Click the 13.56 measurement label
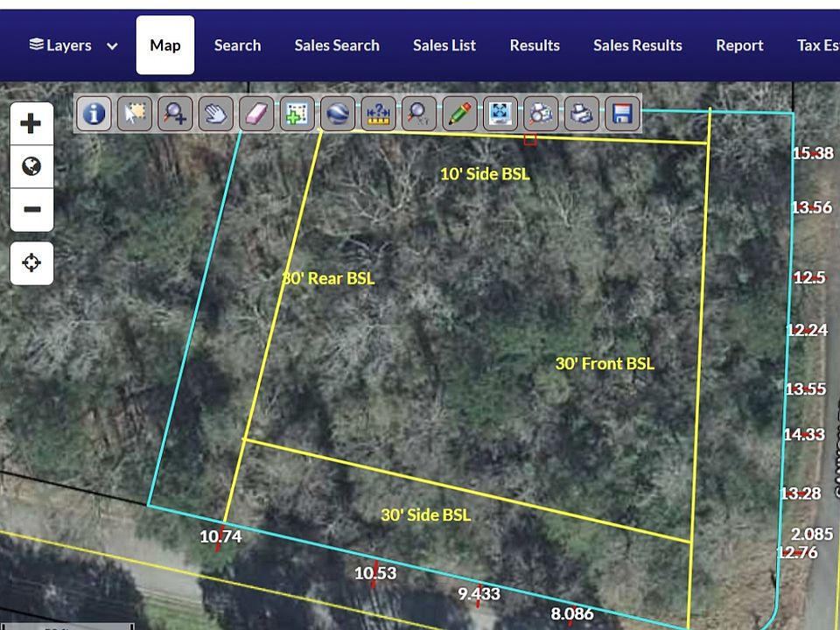840x630 pixels. click(x=812, y=207)
